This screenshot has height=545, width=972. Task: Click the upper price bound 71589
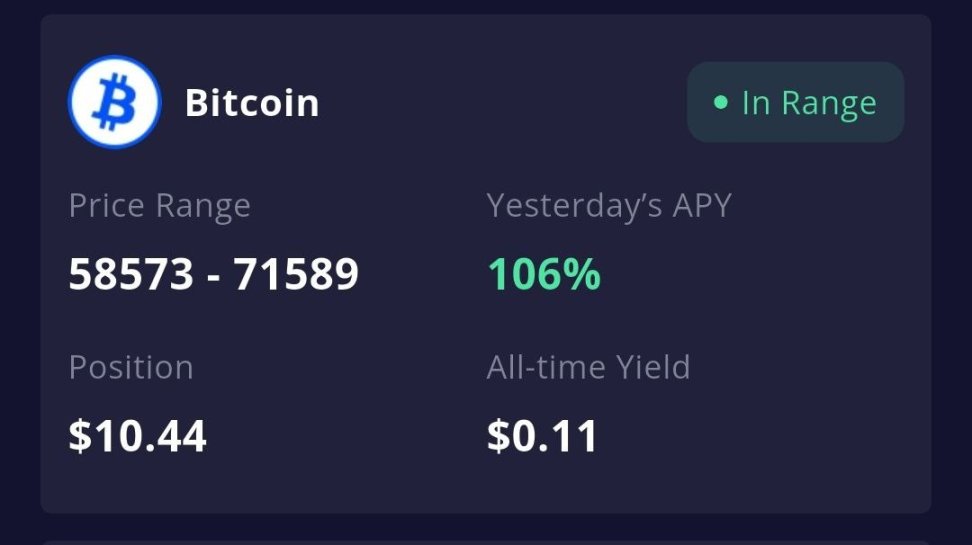click(x=296, y=274)
